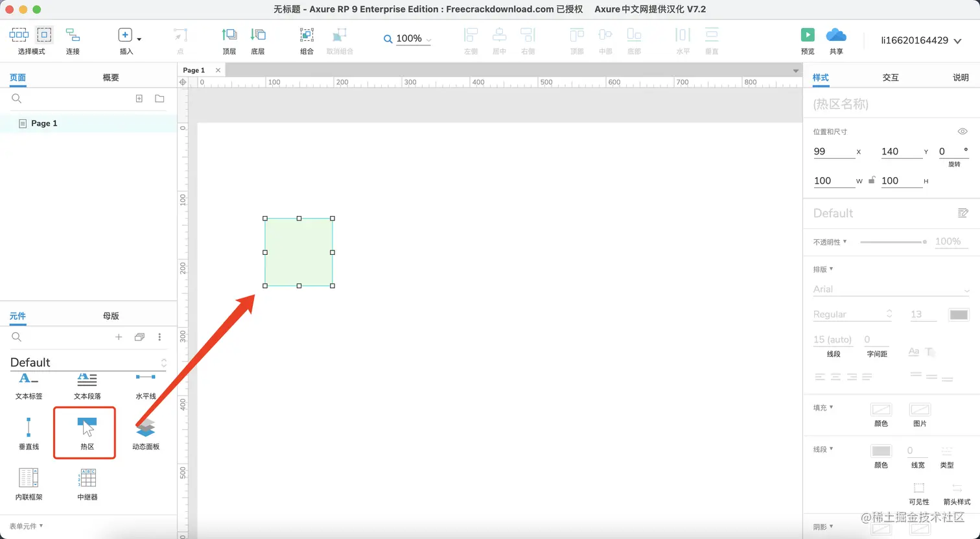Select the green hot spot on canvas

click(299, 252)
